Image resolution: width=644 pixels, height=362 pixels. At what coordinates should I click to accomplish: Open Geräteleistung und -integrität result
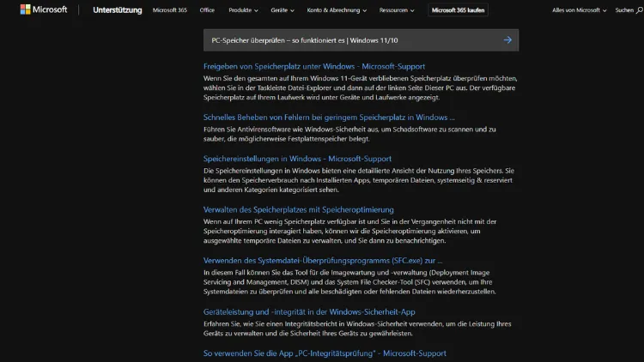click(309, 311)
